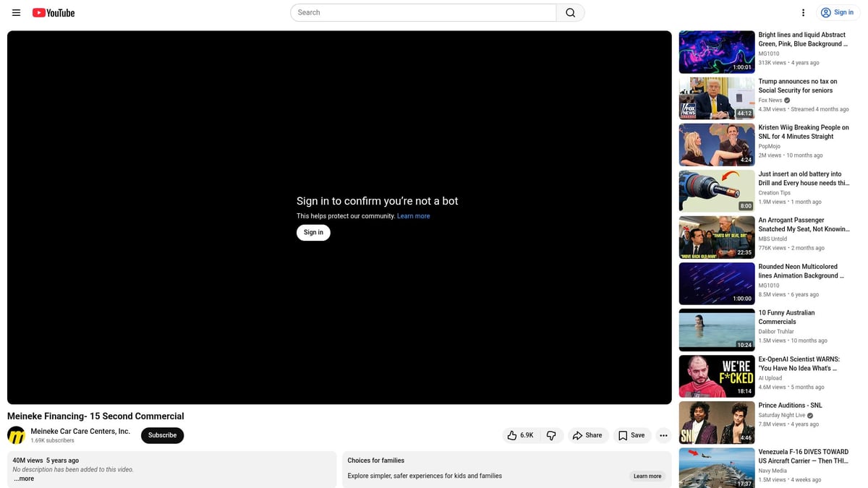
Task: Open the 10 Funny Australian Commercials thumbnail
Action: (716, 330)
